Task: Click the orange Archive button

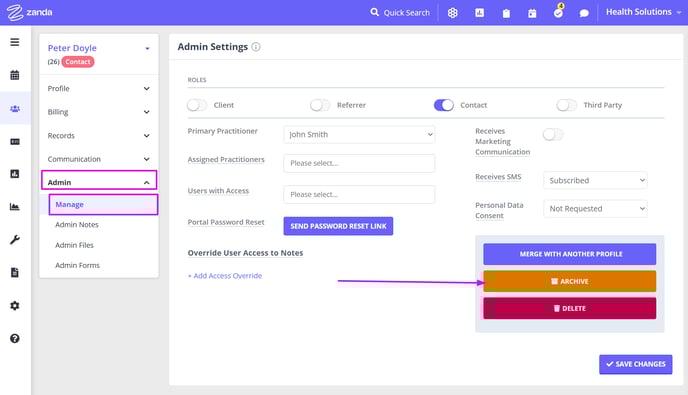Action: click(x=570, y=281)
